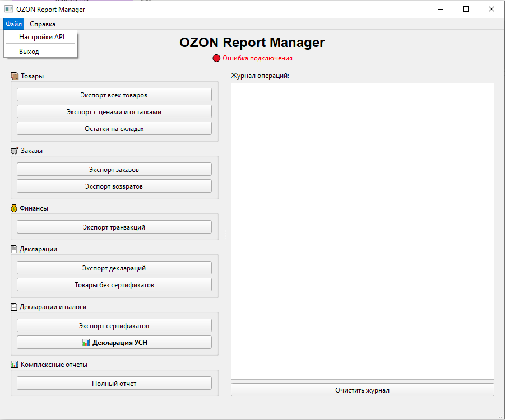Select Выход in the Файл menu
The width and height of the screenshot is (505, 420).
click(29, 52)
